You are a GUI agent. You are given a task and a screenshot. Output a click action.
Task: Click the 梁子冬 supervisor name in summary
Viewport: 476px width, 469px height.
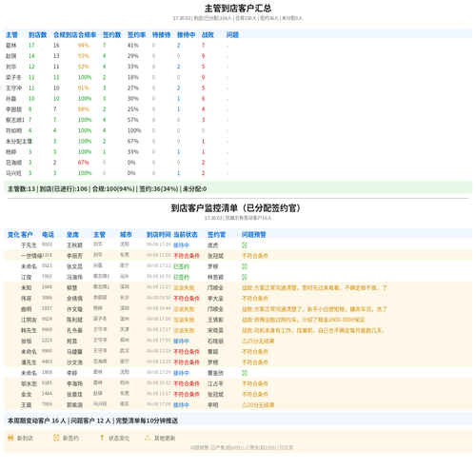13,77
